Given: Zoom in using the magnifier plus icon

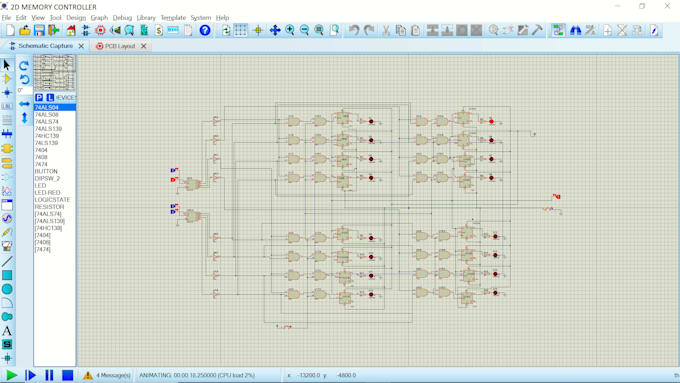Looking at the screenshot, I should click(290, 30).
